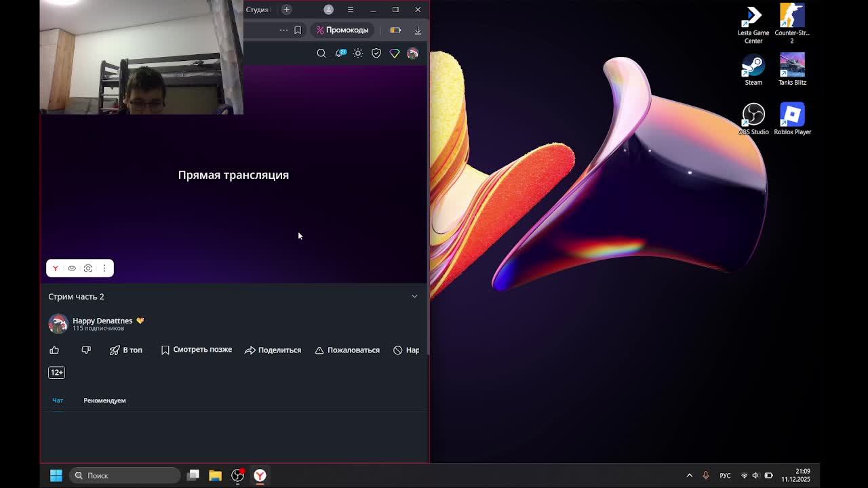Show hidden system tray icons chevron

tap(690, 475)
